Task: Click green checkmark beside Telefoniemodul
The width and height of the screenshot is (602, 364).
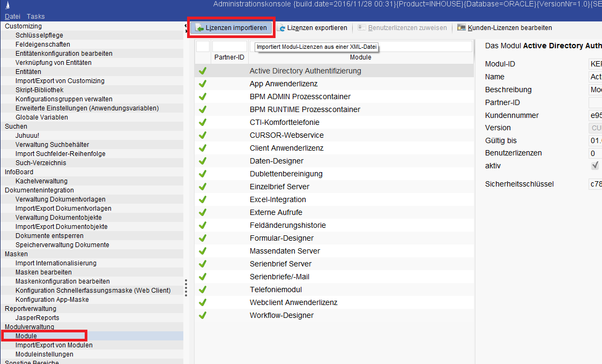Action: pos(203,289)
